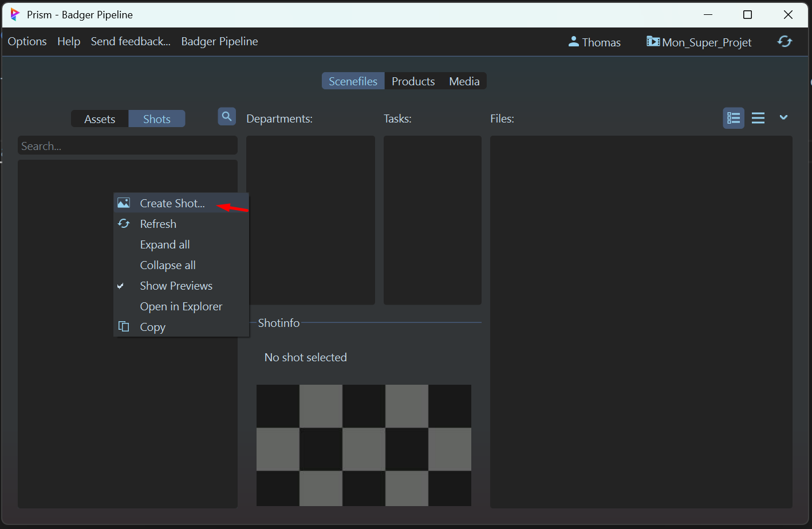Image resolution: width=812 pixels, height=529 pixels.
Task: Click the search magnifier icon beside Shots
Action: tap(227, 117)
